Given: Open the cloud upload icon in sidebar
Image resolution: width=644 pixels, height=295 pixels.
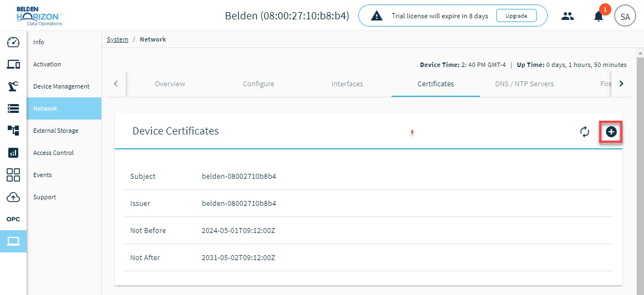Looking at the screenshot, I should (x=13, y=197).
